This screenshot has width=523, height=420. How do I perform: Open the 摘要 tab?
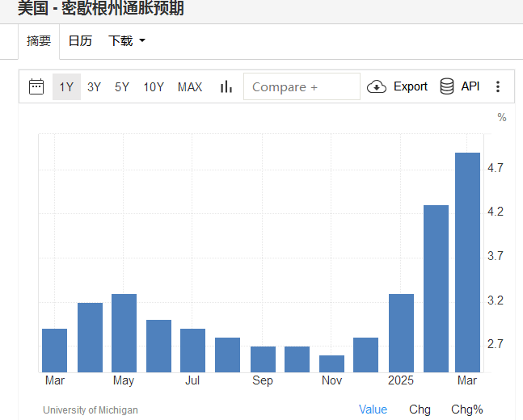[x=39, y=40]
